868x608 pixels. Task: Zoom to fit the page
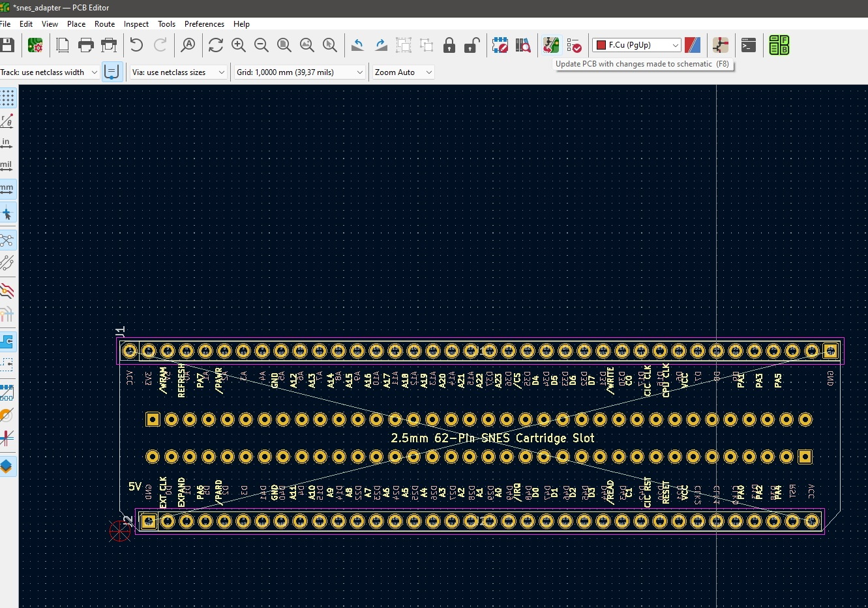click(284, 45)
